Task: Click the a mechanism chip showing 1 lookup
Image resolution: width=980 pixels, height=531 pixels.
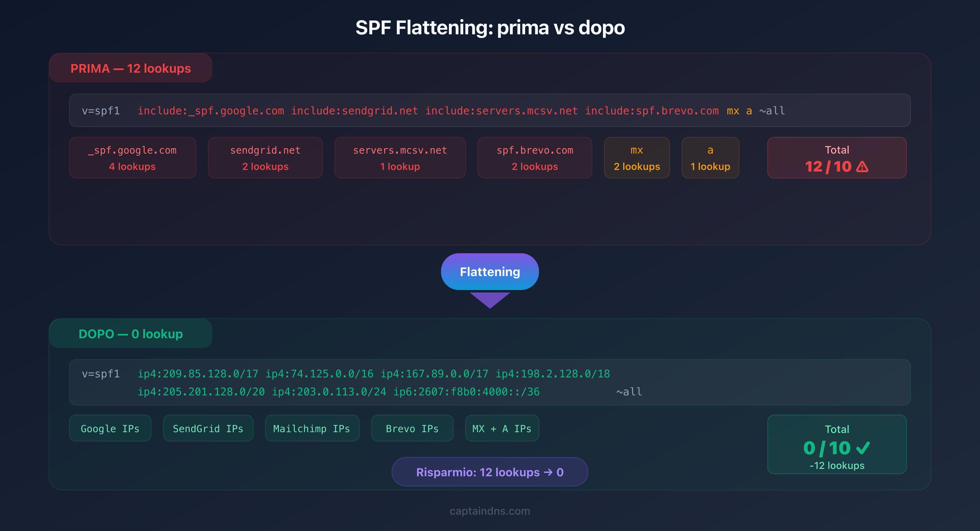Action: [710, 158]
